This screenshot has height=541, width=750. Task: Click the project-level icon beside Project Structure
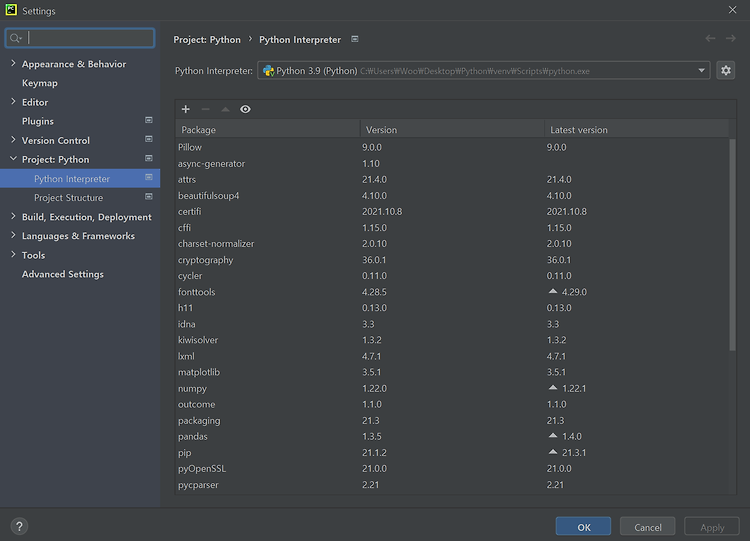149,197
